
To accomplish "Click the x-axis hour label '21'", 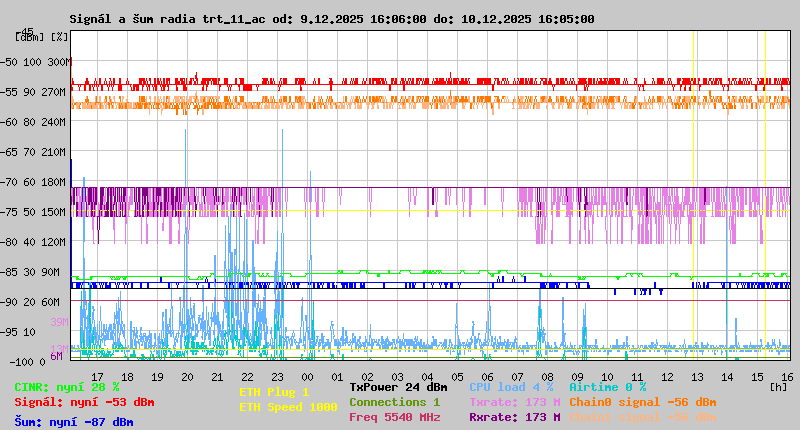I will (x=217, y=377).
